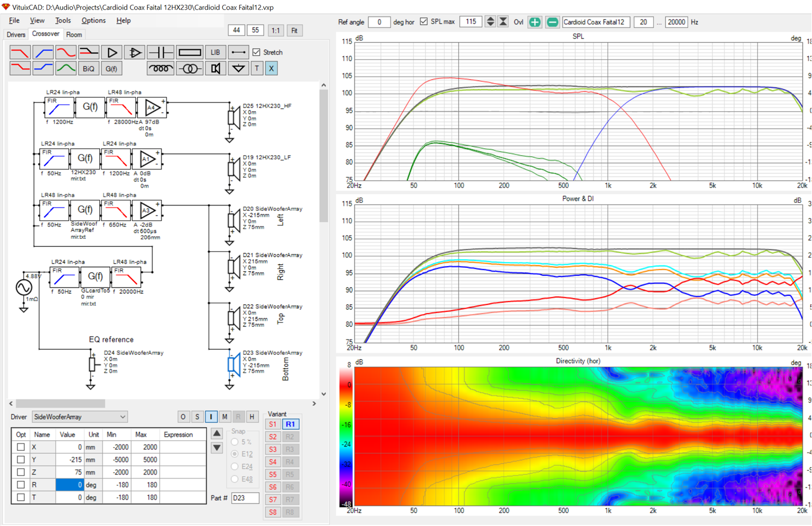Toggle the highlighted X toolbar button
This screenshot has height=526, width=812.
pyautogui.click(x=271, y=69)
